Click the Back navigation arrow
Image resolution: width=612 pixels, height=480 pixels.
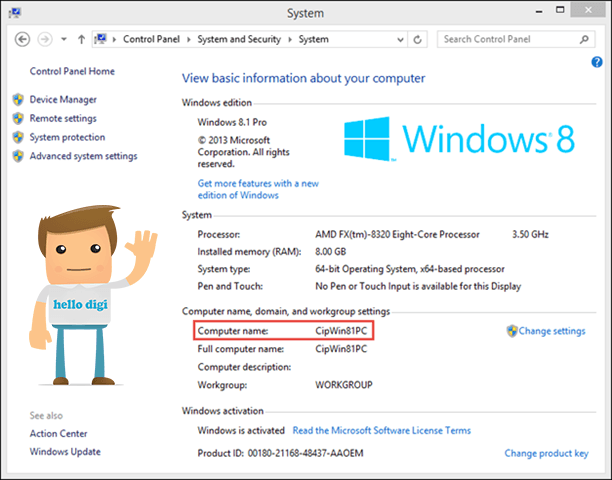[22, 39]
